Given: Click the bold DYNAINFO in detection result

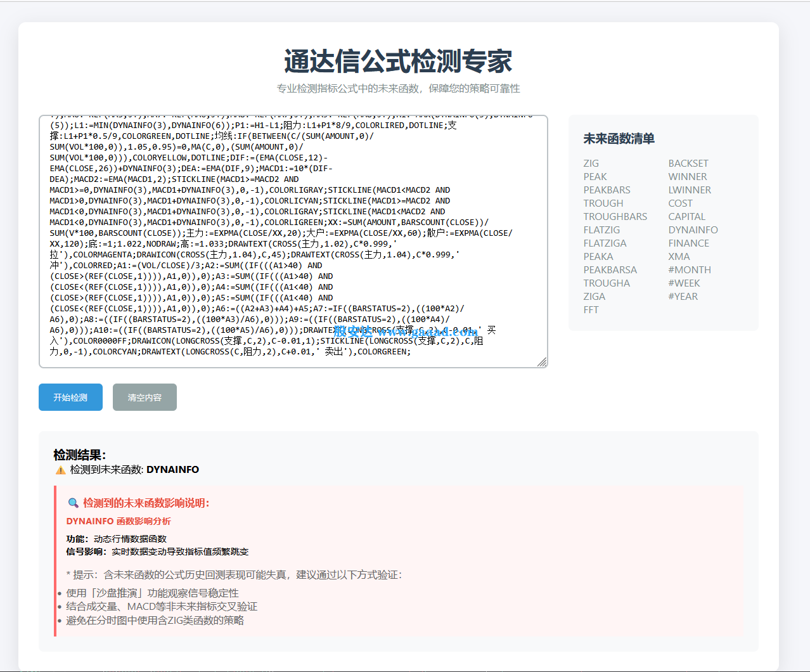Looking at the screenshot, I should [x=173, y=470].
